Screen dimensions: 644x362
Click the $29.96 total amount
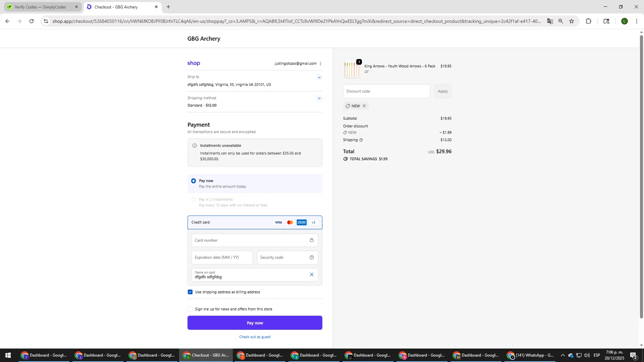click(x=444, y=151)
